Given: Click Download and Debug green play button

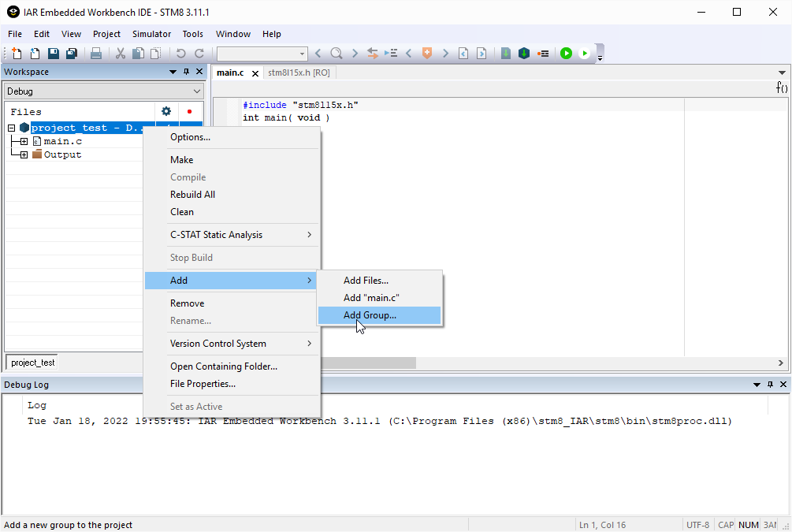Looking at the screenshot, I should (566, 53).
